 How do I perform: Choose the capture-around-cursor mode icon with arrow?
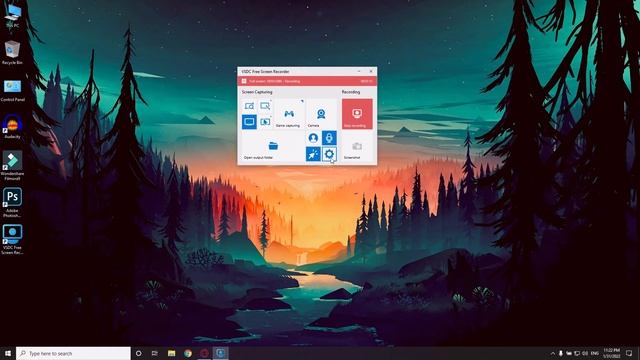click(x=265, y=122)
